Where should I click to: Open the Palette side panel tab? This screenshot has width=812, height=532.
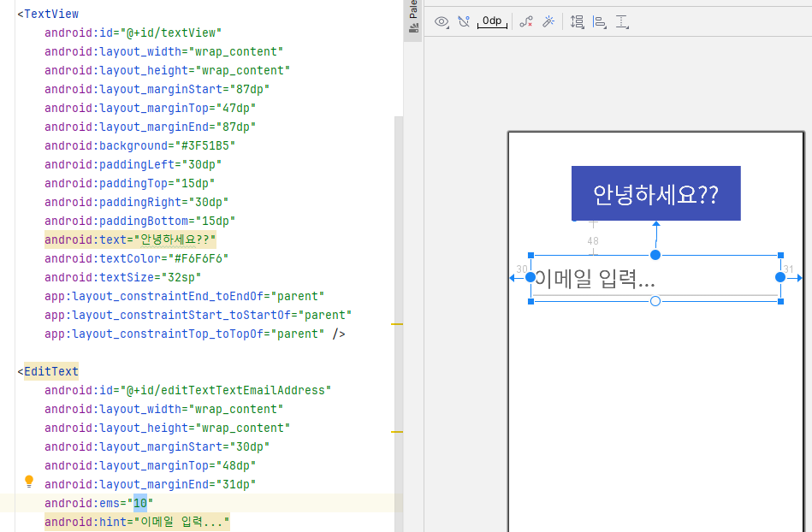point(413,18)
